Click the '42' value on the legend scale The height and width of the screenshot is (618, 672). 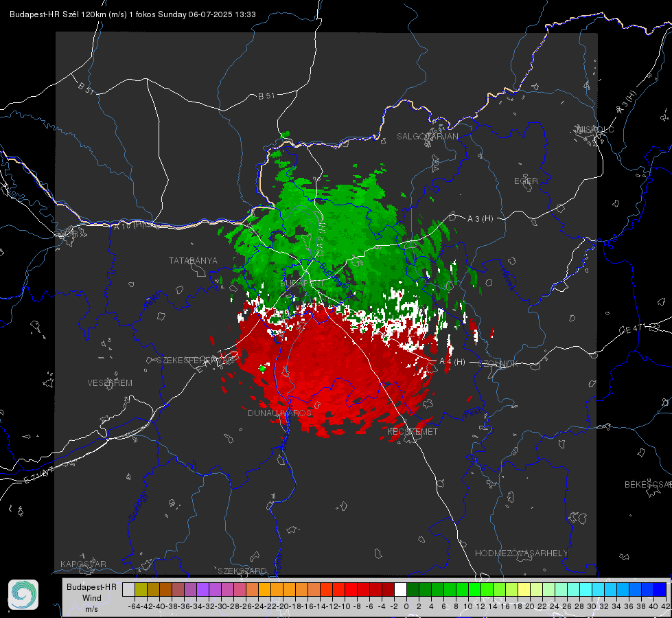tap(666, 606)
